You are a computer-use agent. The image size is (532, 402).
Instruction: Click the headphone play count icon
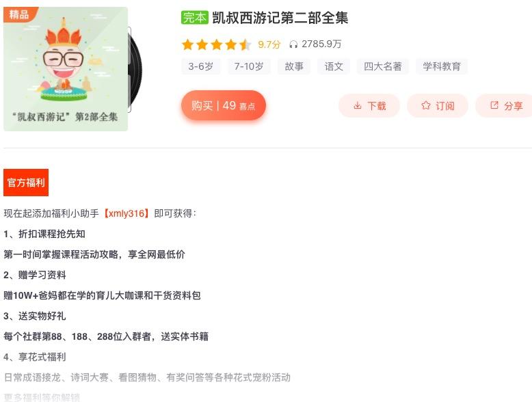click(x=293, y=44)
